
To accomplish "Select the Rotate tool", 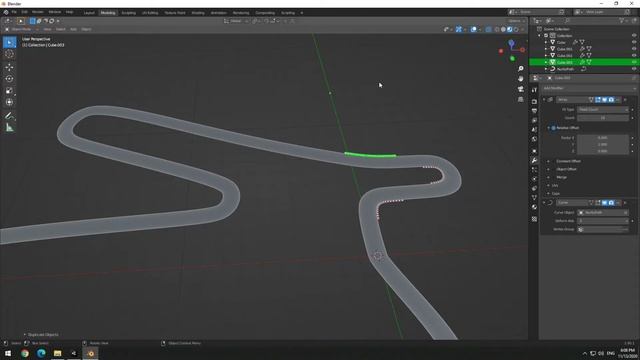I will 9,79.
